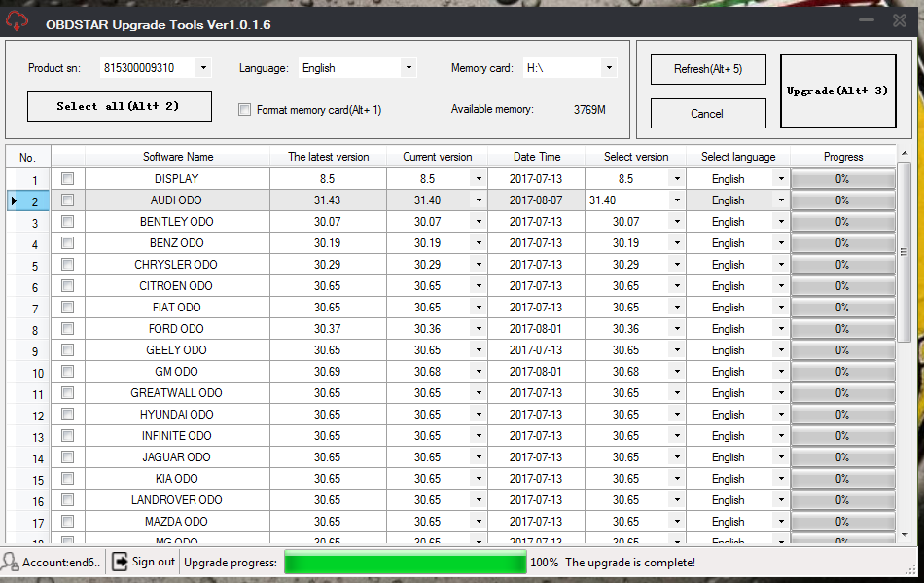Image resolution: width=924 pixels, height=583 pixels.
Task: Check the FORD ODO row checkbox
Action: tap(67, 329)
